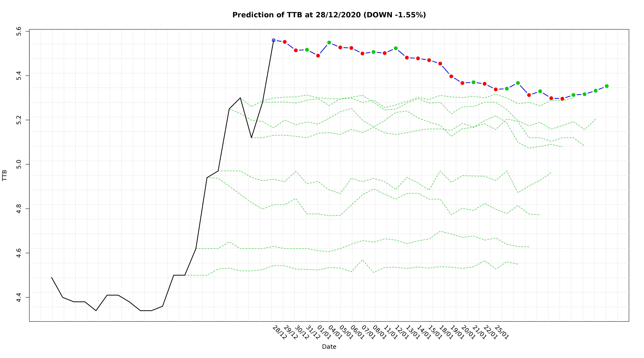
Task: Click the 'Date' x-axis title
Action: point(329,347)
